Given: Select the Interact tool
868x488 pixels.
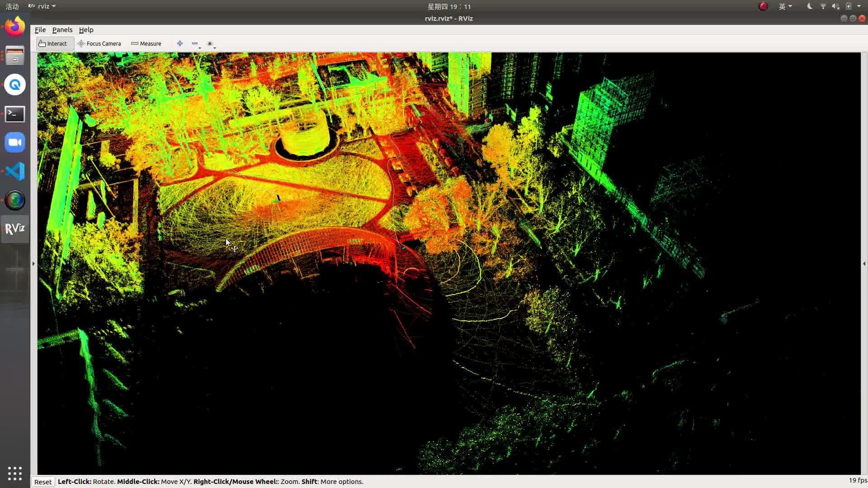Looking at the screenshot, I should 54,43.
